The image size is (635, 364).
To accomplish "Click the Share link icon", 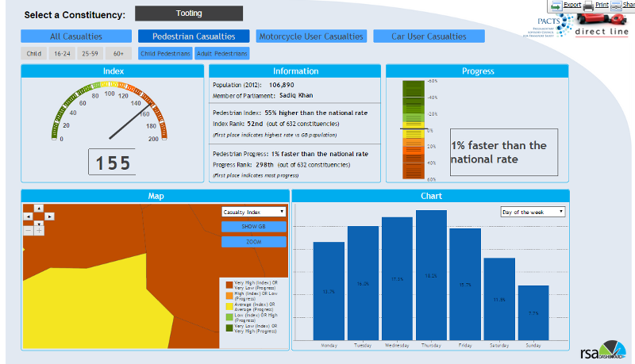I will (x=616, y=6).
